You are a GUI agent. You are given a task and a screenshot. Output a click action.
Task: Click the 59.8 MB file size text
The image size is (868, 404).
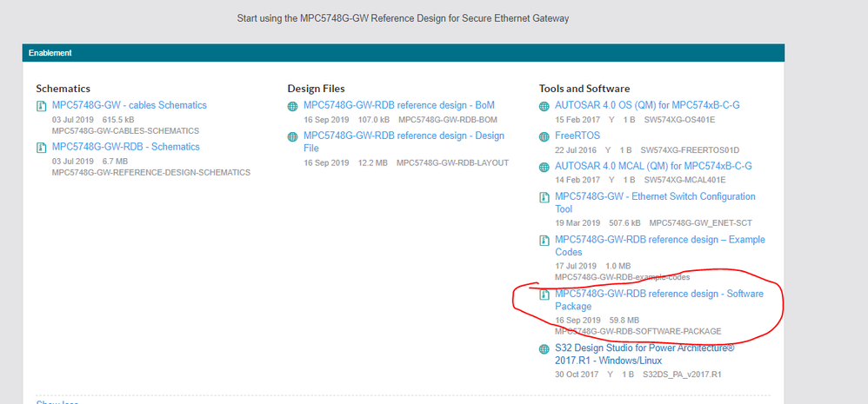tap(624, 320)
